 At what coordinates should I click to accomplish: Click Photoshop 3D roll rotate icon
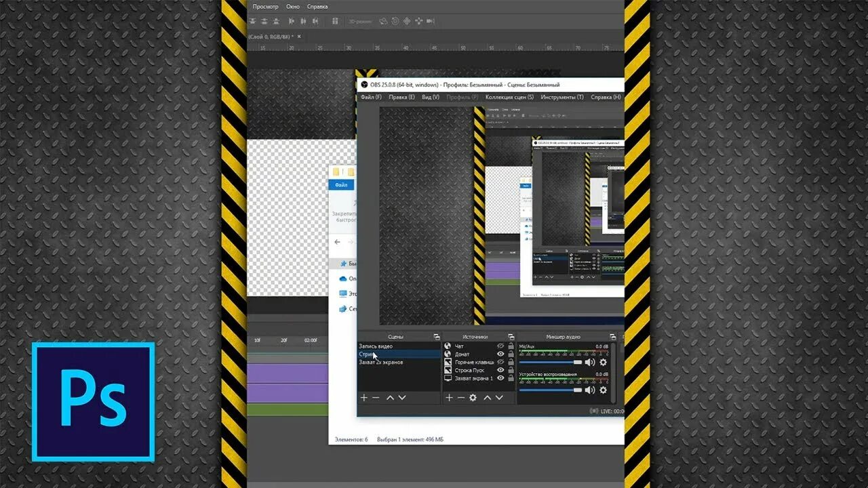pos(395,21)
